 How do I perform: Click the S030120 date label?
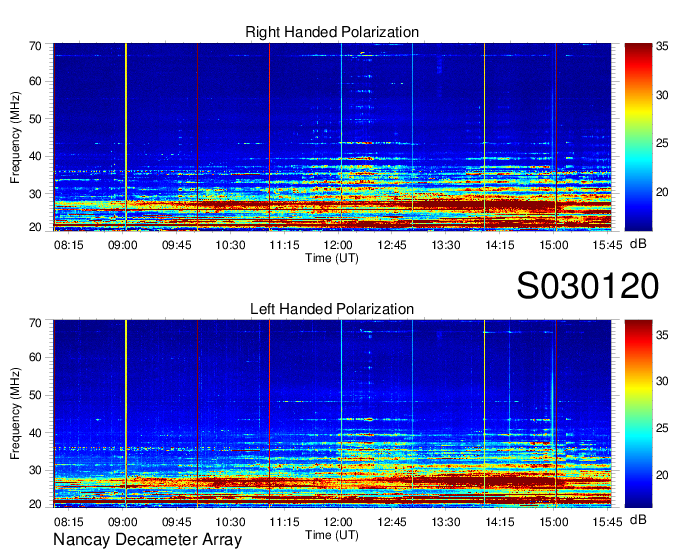point(588,285)
